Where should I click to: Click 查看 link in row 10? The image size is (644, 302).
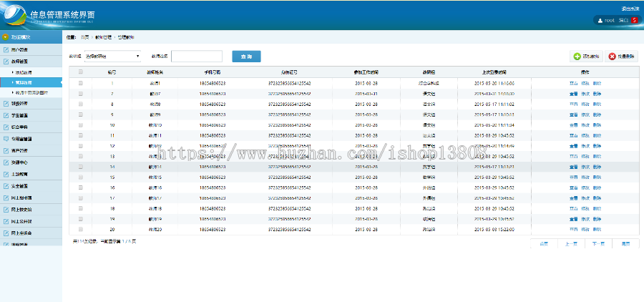573,125
